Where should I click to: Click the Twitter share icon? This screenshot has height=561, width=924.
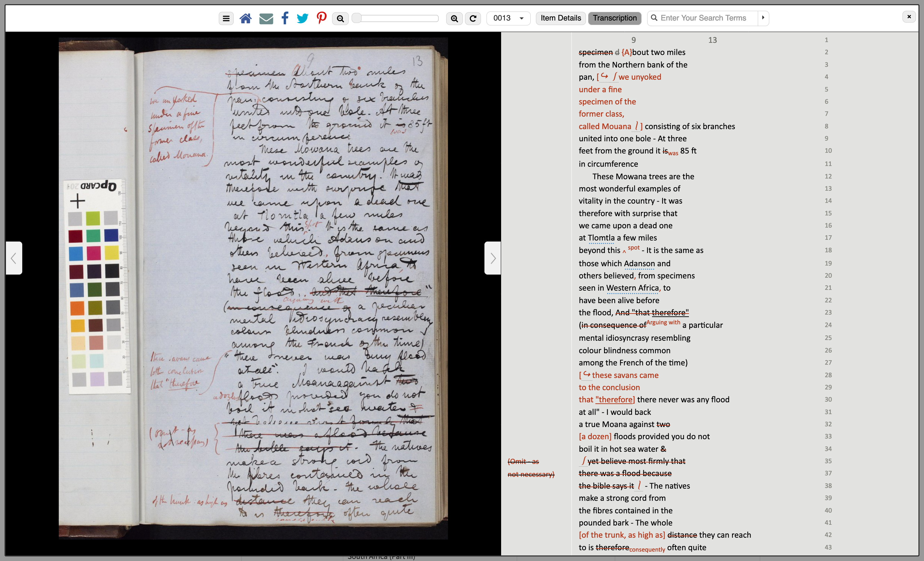302,18
